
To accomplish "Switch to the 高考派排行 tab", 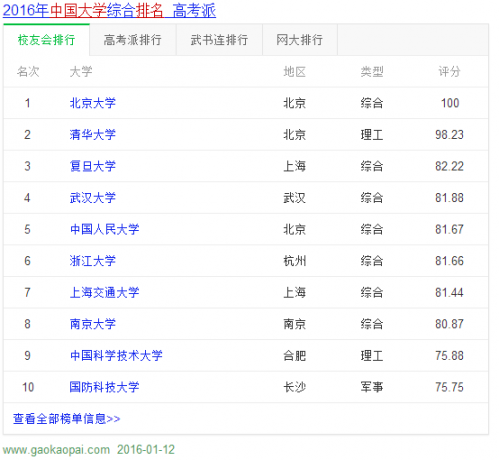I will [x=133, y=40].
